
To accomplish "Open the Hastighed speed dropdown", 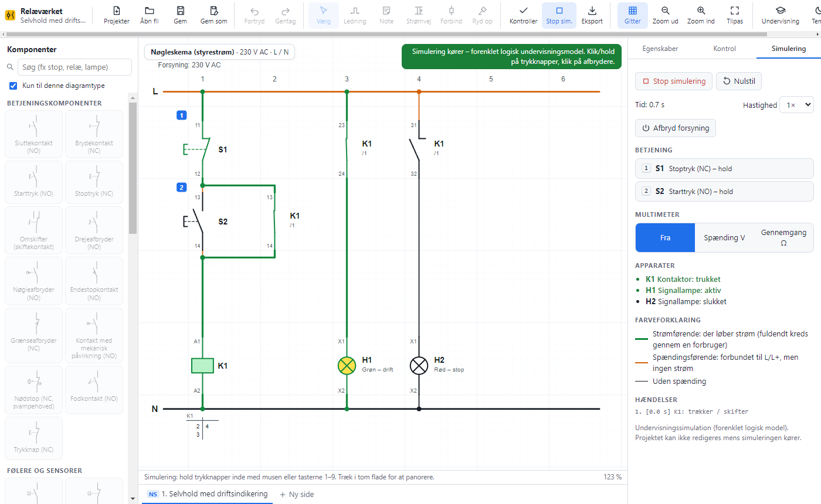I will click(x=796, y=105).
